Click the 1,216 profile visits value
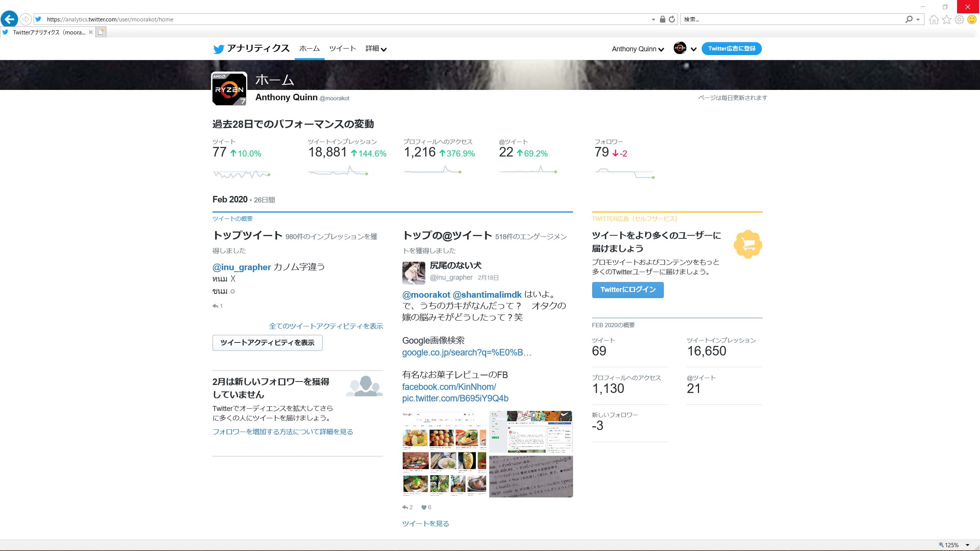Viewport: 980px width, 551px height. [x=420, y=152]
